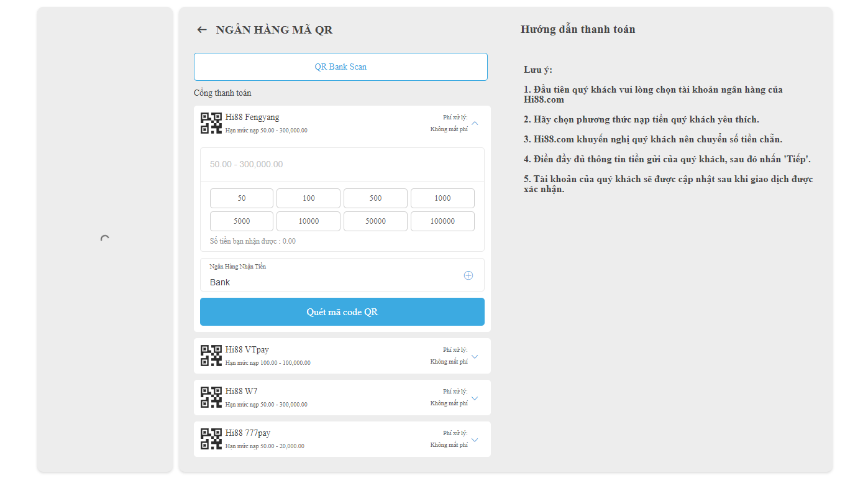Viewport: 868px width, 483px height.
Task: Choose the 50 quick amount
Action: point(242,198)
